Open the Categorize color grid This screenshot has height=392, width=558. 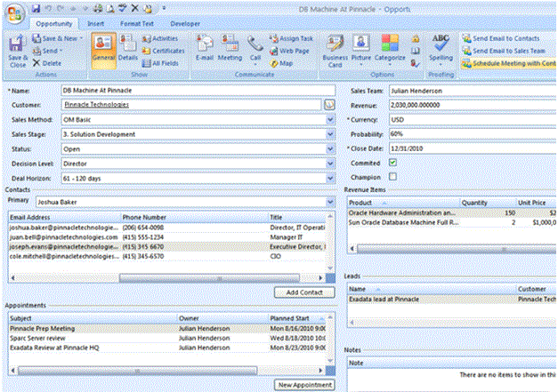[x=390, y=50]
